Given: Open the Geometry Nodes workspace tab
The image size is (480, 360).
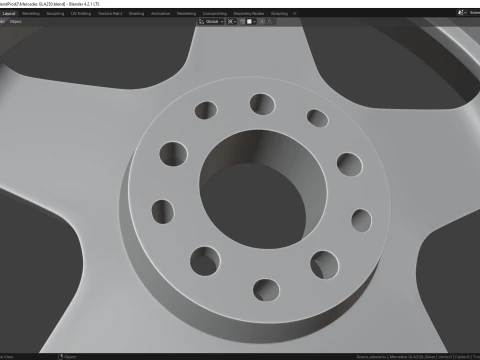Looking at the screenshot, I should pos(249,14).
